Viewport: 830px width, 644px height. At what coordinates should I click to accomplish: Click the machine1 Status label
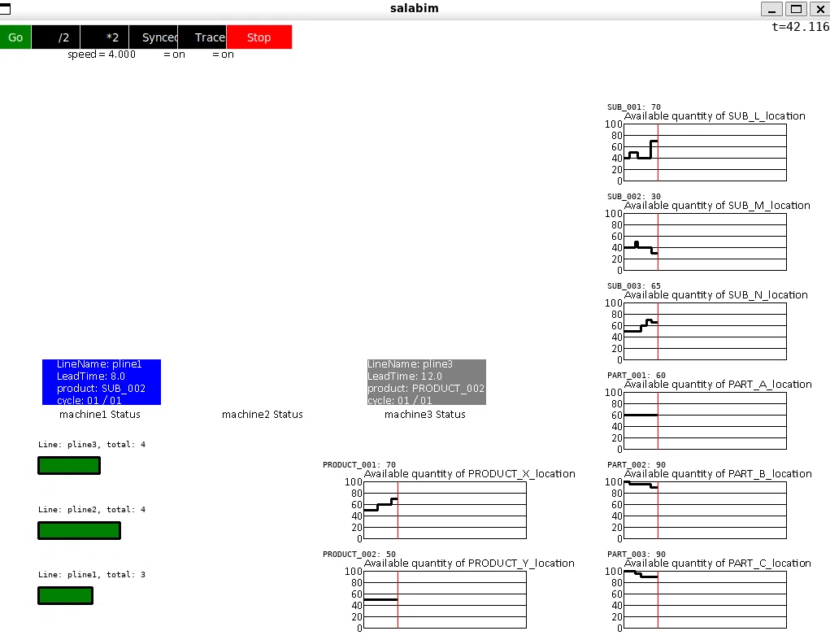[100, 414]
